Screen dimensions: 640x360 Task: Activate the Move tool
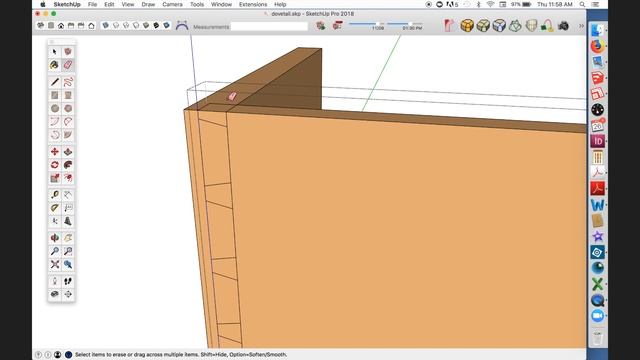click(55, 152)
